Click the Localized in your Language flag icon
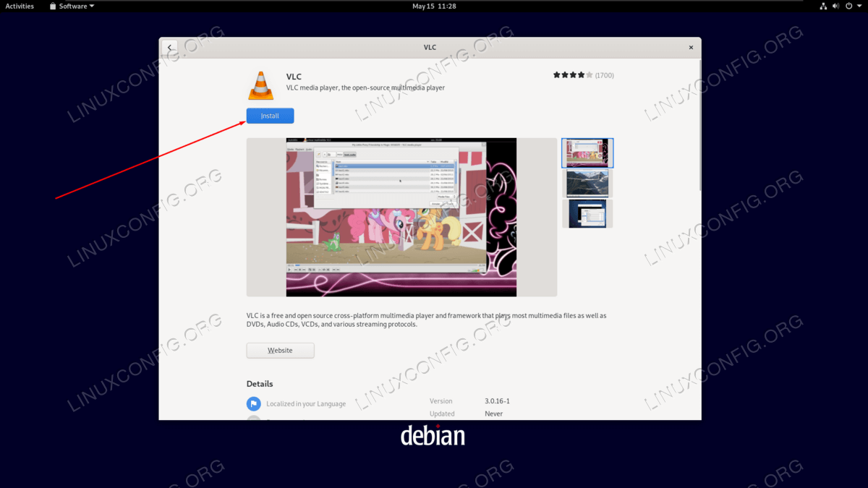The image size is (868, 488). click(253, 404)
